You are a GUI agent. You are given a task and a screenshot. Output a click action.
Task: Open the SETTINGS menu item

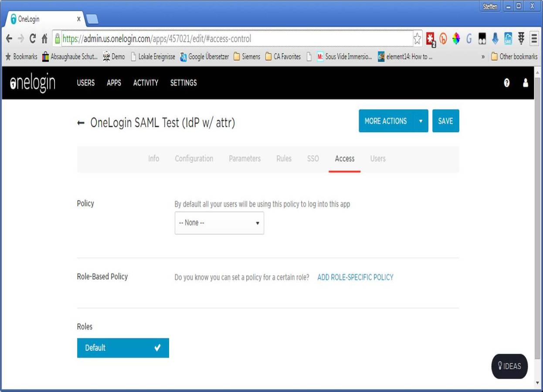[x=183, y=83]
